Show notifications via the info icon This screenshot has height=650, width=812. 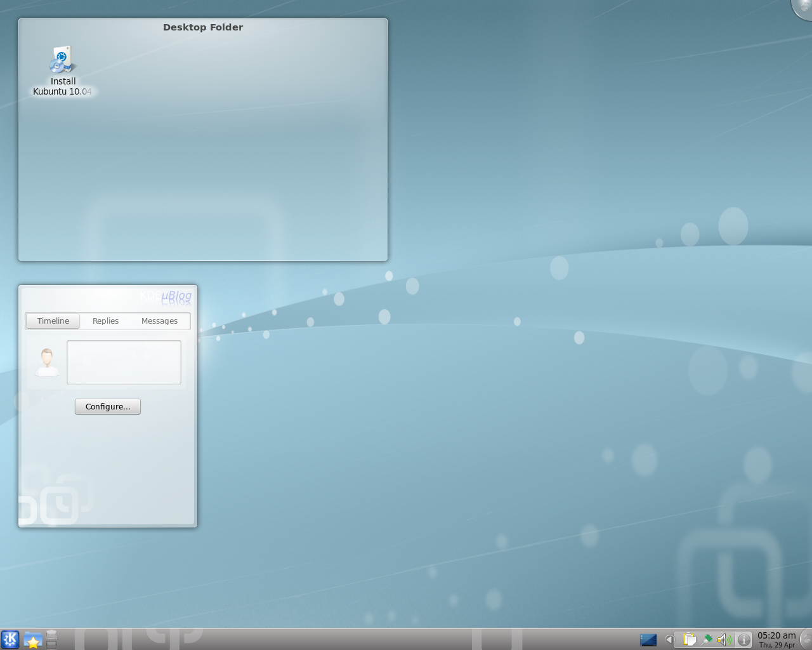click(743, 640)
